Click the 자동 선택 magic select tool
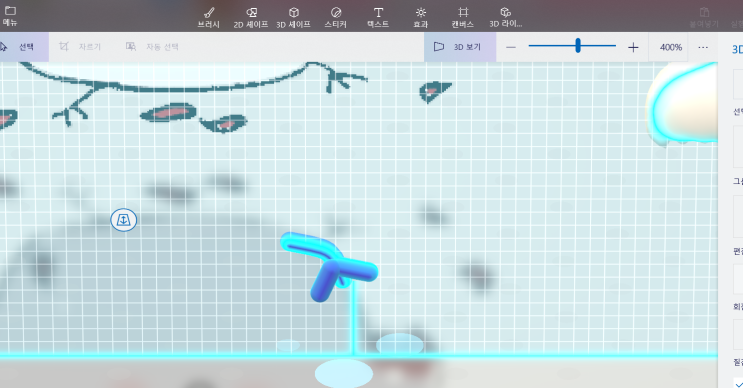Image resolution: width=743 pixels, height=388 pixels. tap(152, 47)
